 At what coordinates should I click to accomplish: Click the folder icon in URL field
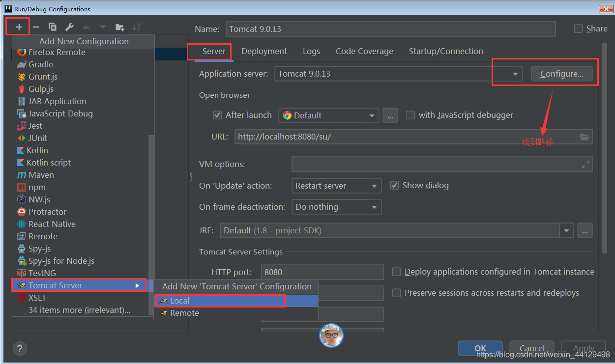click(584, 137)
